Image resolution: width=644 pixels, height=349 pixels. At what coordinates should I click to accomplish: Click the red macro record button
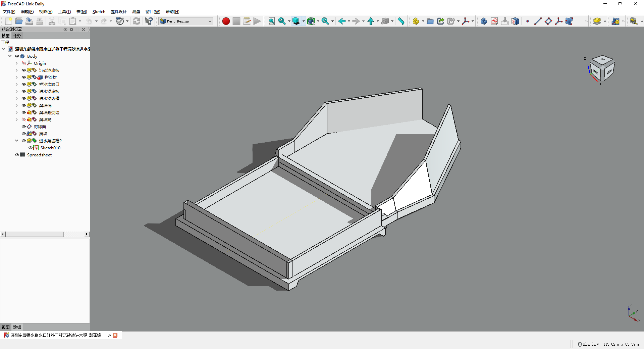click(226, 21)
